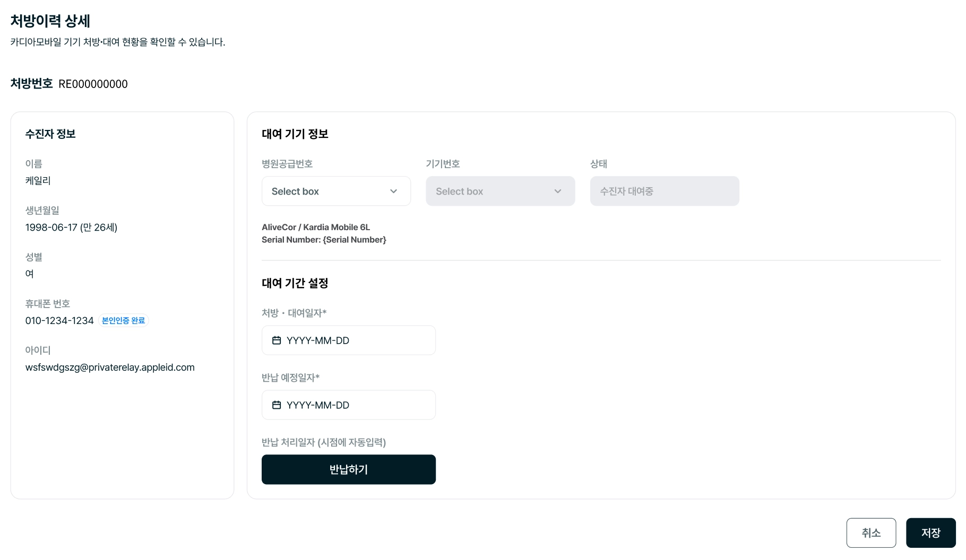Image resolution: width=966 pixels, height=560 pixels.
Task: Click the prescription number RE000000000
Action: 93,84
